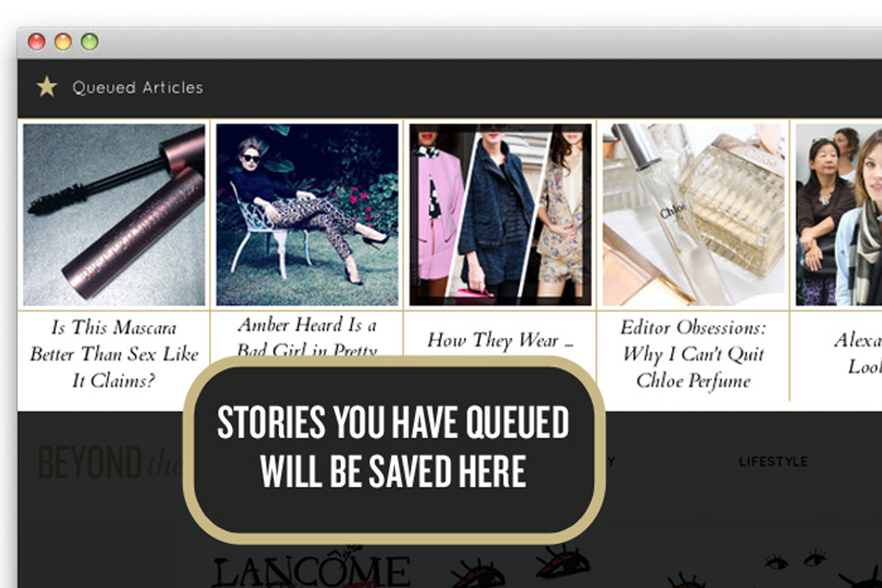Open the 'How They Wear' headline link
The height and width of the screenshot is (588, 882).
pyautogui.click(x=500, y=340)
